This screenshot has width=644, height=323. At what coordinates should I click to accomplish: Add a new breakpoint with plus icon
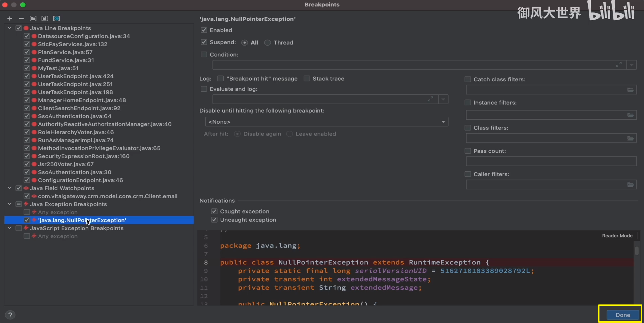pyautogui.click(x=10, y=19)
